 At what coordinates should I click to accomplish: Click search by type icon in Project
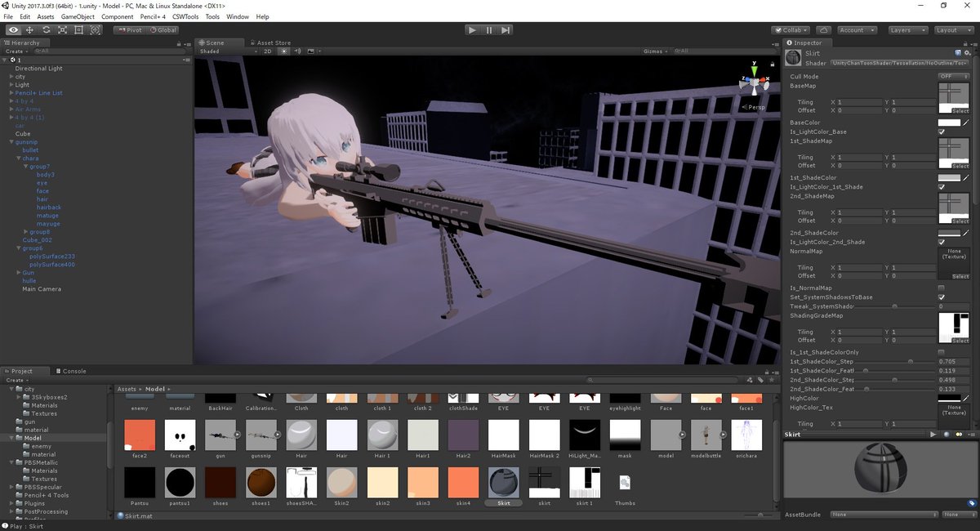click(x=751, y=379)
